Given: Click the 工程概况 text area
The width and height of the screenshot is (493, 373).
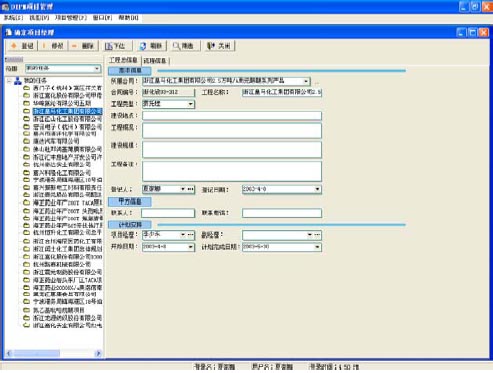Looking at the screenshot, I should click(x=232, y=130).
